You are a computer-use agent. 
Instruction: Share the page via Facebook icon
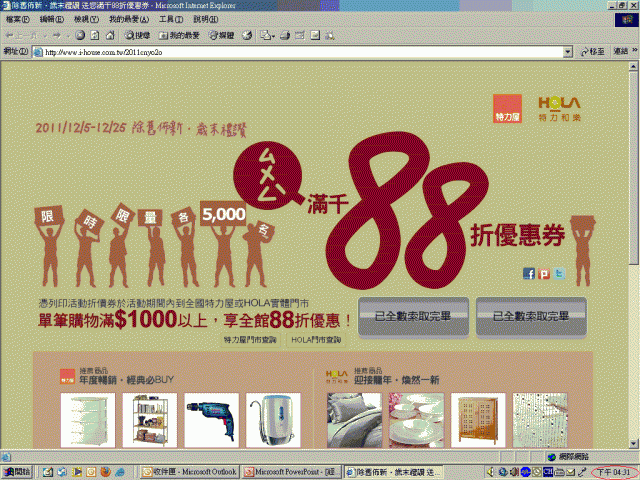tap(529, 273)
